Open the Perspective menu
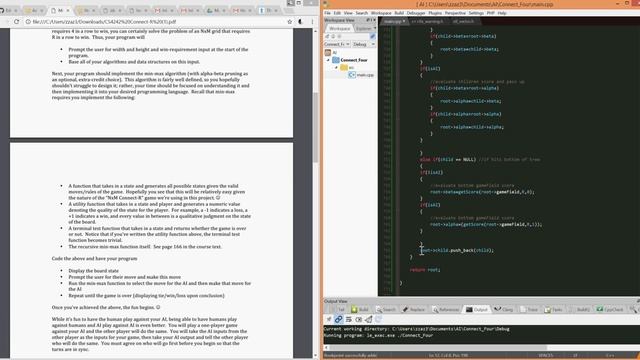Viewport: 640px width, 360px height. pyautogui.click(x=455, y=13)
